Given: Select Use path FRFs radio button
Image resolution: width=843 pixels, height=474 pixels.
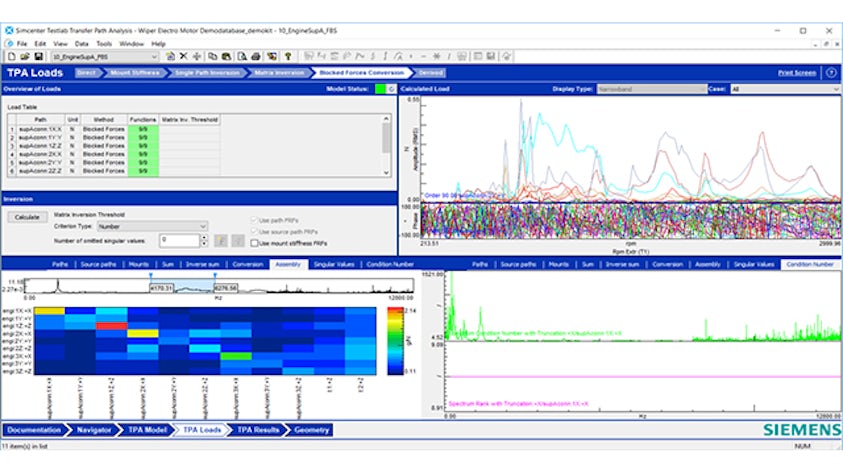Looking at the screenshot, I should point(254,220).
